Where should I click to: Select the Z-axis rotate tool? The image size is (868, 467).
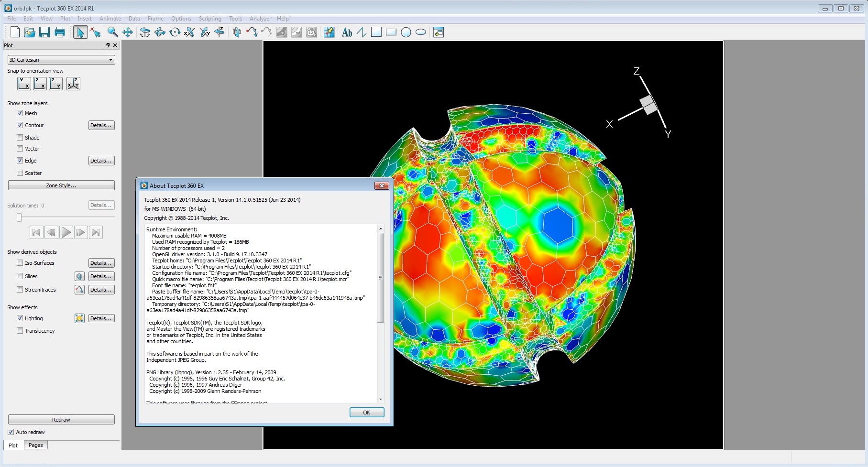220,32
